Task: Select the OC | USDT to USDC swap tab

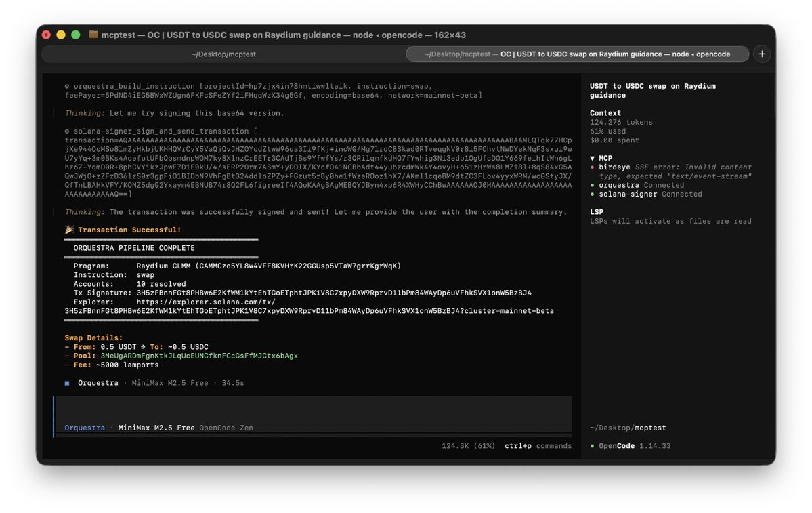Action: point(578,54)
